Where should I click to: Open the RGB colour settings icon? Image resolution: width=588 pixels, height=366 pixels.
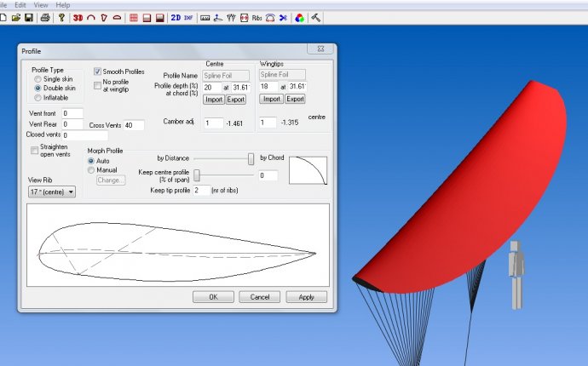coord(299,18)
